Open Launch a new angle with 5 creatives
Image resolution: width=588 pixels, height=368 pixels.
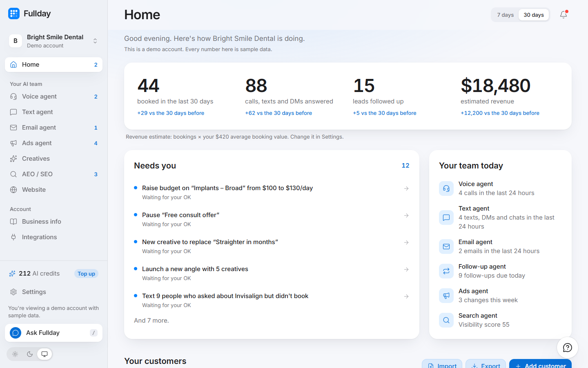click(x=272, y=273)
